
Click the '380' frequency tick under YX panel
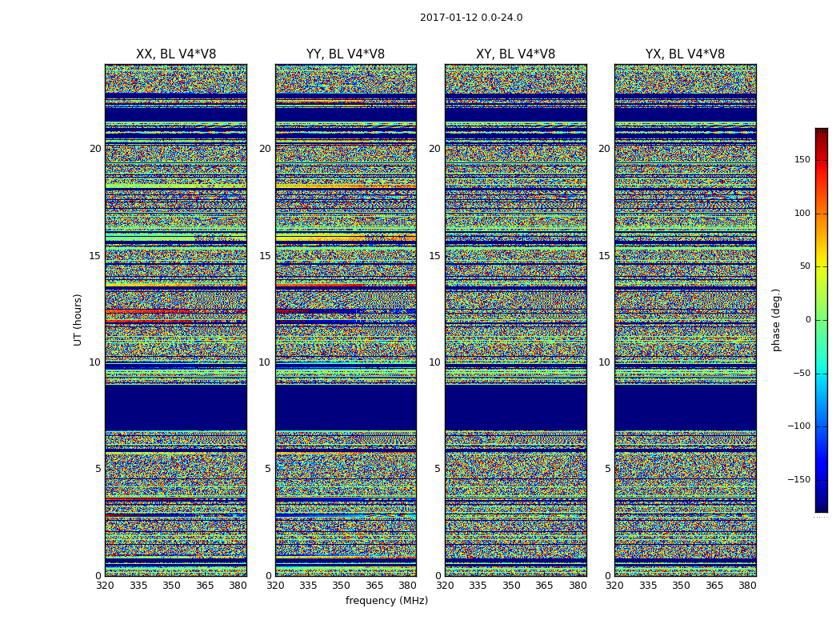coord(748,586)
